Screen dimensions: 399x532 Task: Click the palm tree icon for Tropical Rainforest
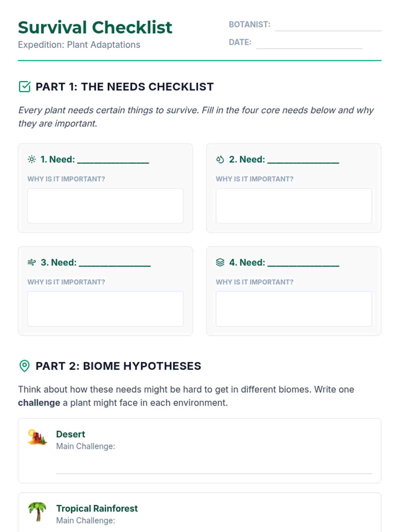(x=37, y=512)
